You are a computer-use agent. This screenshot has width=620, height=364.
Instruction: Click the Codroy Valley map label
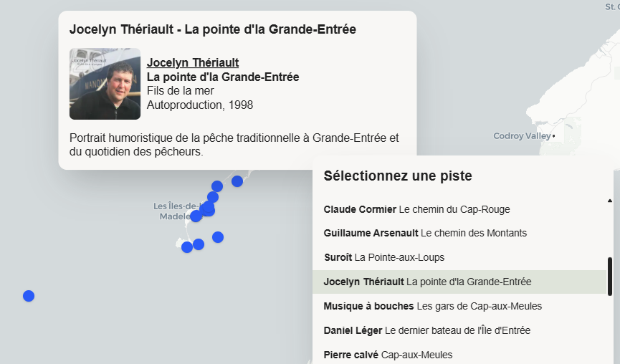click(x=522, y=136)
